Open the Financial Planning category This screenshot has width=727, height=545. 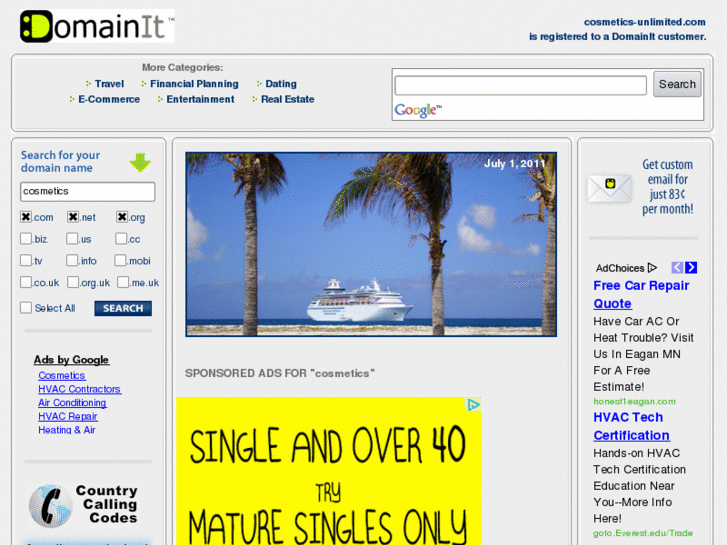pos(194,83)
